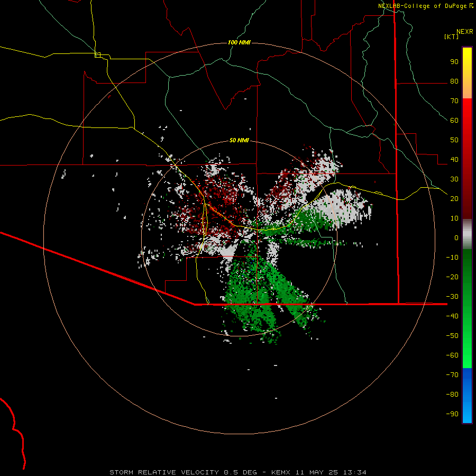
Task: Select the -90 knot scale value
Action: pyautogui.click(x=452, y=414)
